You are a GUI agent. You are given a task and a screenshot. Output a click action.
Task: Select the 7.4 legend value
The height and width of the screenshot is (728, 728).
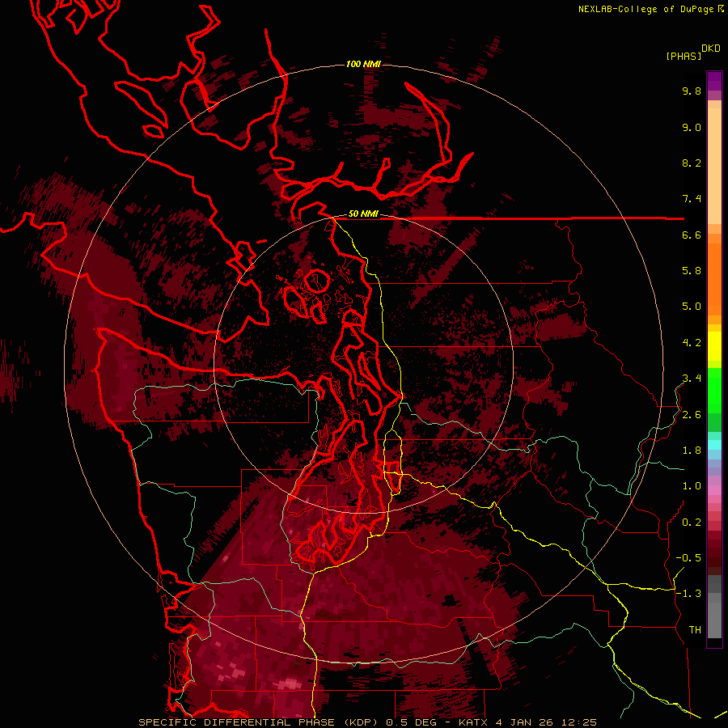click(692, 199)
